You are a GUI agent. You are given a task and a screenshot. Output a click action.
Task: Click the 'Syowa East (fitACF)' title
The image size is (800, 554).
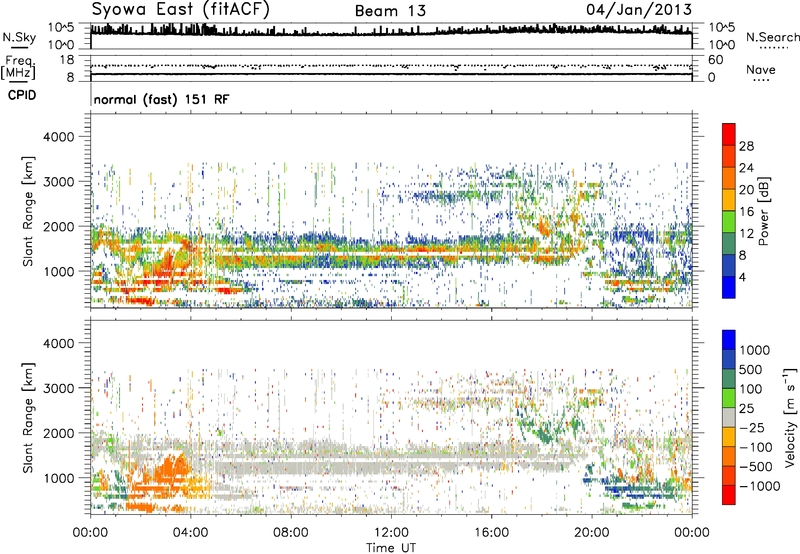[x=181, y=10]
